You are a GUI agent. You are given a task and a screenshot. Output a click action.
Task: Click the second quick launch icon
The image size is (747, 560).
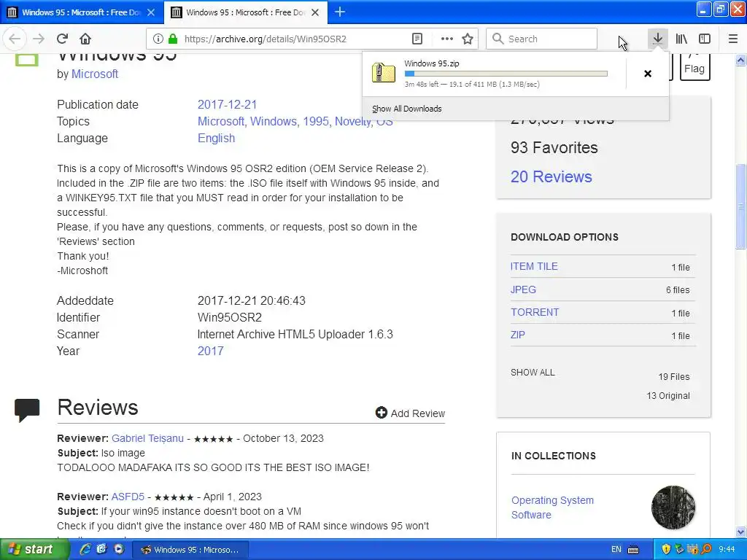click(x=102, y=549)
